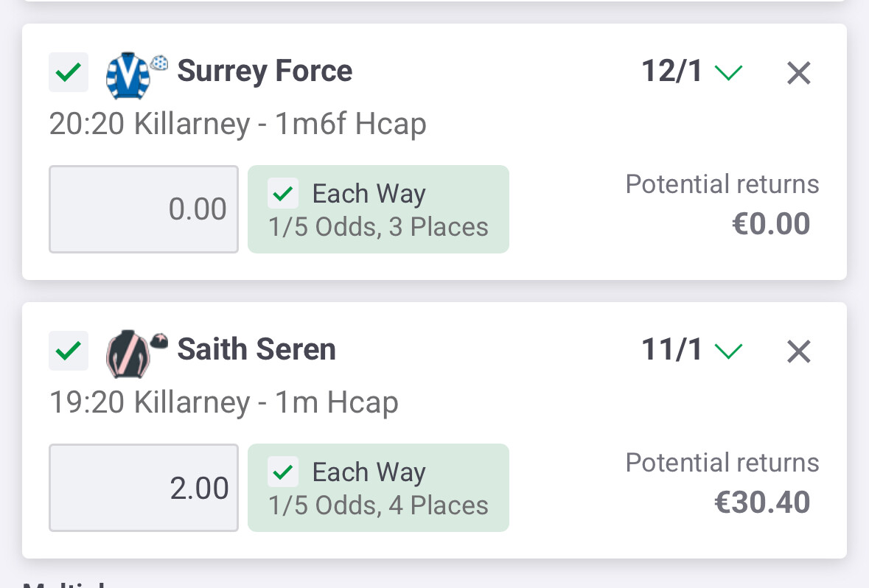
Task: Disable Each Way for Surrey Force
Action: point(284,195)
